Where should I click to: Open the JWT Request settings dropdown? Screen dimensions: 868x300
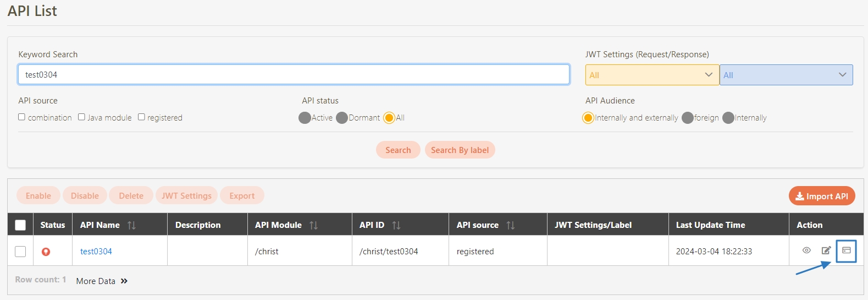[x=651, y=75]
